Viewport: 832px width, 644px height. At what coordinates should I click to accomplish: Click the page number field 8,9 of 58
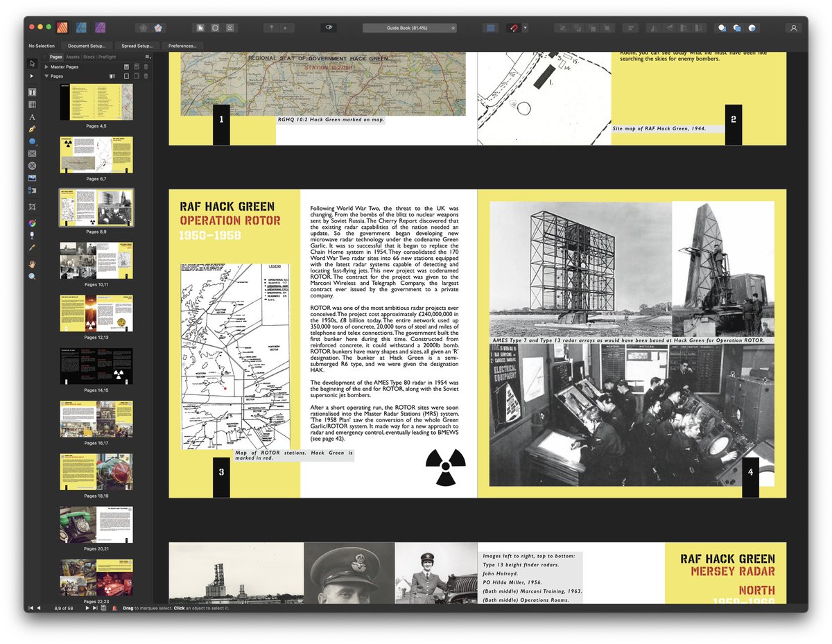click(x=63, y=608)
